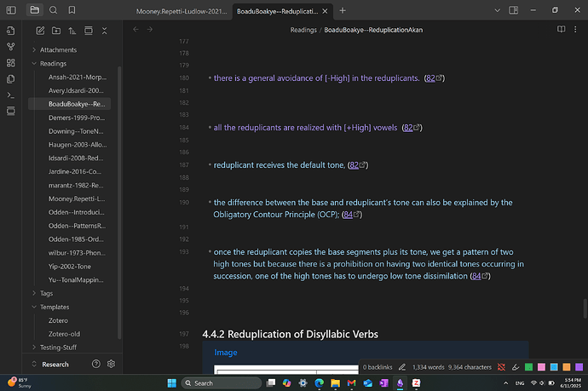Viewport: 588px width, 391px height.
Task: Navigate forward with the right arrow
Action: 150,29
